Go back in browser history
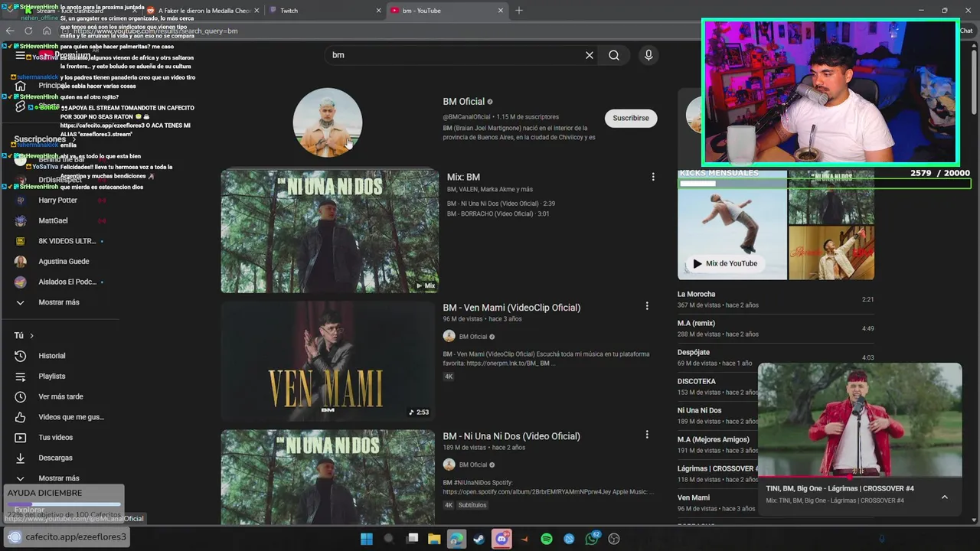The width and height of the screenshot is (980, 551). pos(10,31)
